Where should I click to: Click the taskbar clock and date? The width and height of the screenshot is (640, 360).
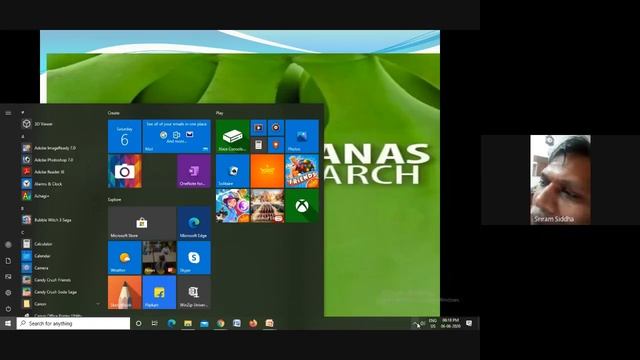(x=451, y=323)
